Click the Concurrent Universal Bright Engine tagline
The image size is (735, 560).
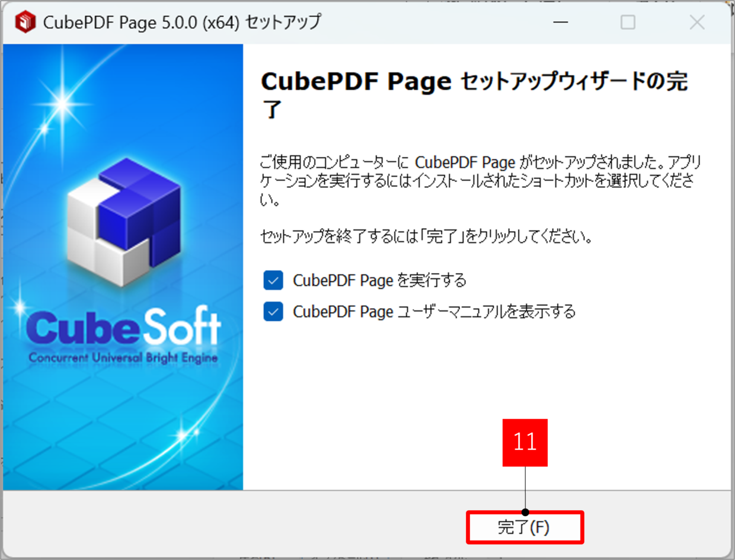(123, 358)
